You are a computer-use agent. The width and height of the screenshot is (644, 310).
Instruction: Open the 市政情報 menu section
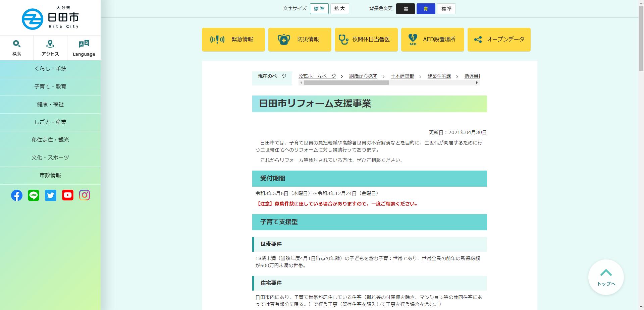coord(50,175)
